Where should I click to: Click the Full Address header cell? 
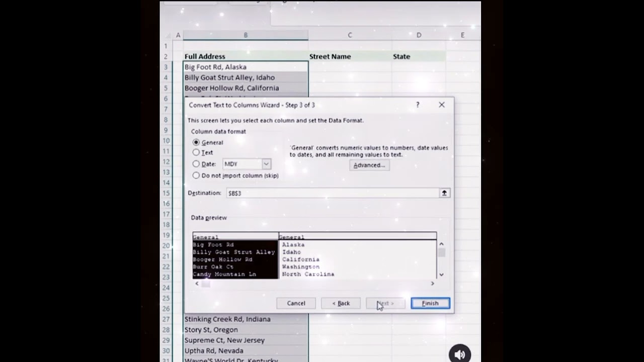pyautogui.click(x=246, y=56)
